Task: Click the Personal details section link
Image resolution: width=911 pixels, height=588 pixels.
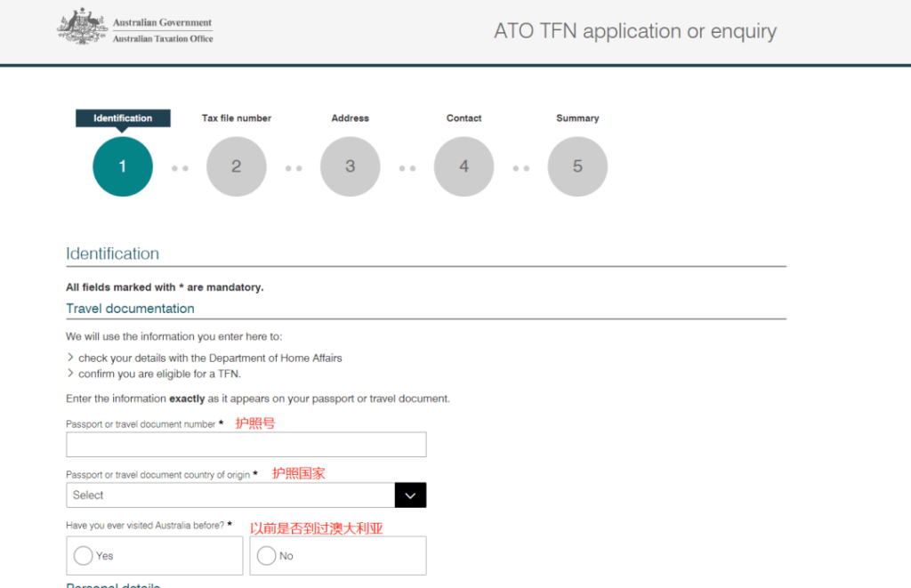Action: coord(113,584)
